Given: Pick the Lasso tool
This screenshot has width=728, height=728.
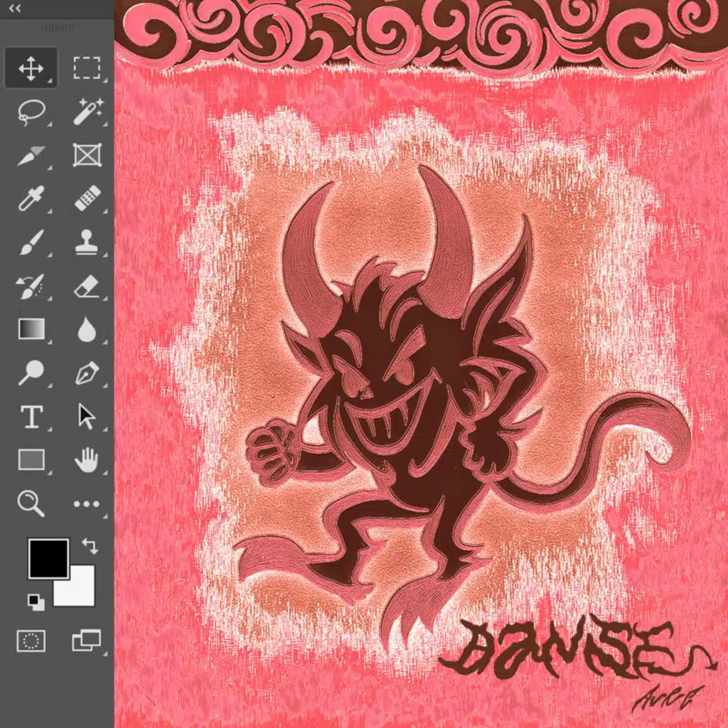Looking at the screenshot, I should point(31,112).
